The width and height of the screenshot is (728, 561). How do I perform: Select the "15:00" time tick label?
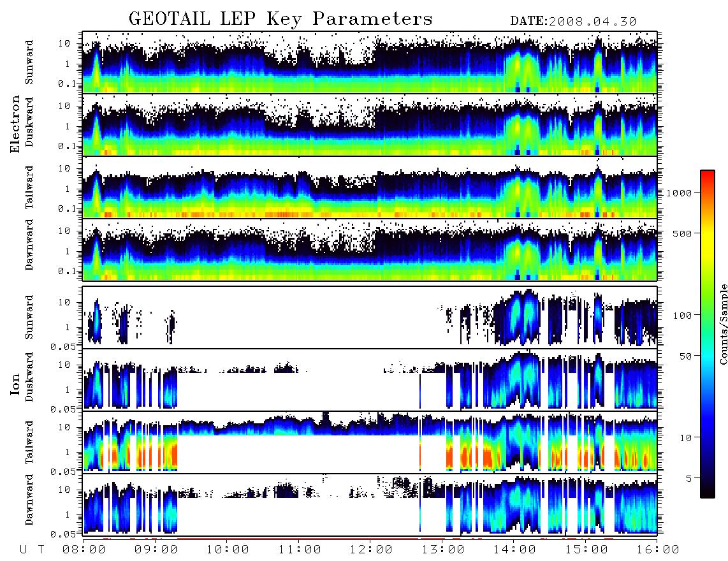(586, 550)
